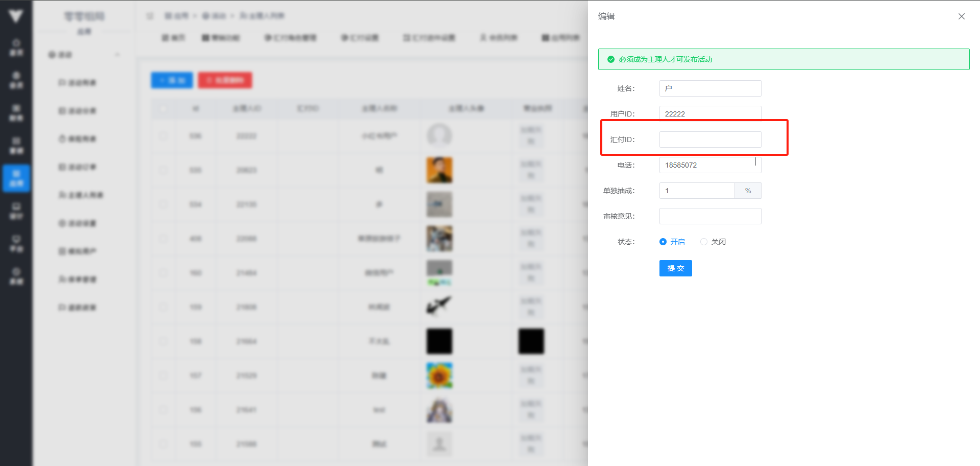Tick the select-all checkbox in the table header
The image size is (980, 466).
click(163, 108)
